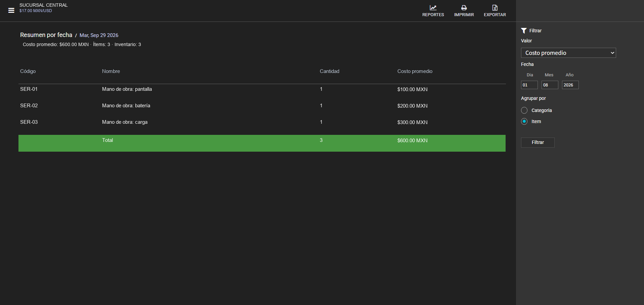The width and height of the screenshot is (644, 305).
Task: Click the funnel Filtrar icon
Action: (524, 31)
